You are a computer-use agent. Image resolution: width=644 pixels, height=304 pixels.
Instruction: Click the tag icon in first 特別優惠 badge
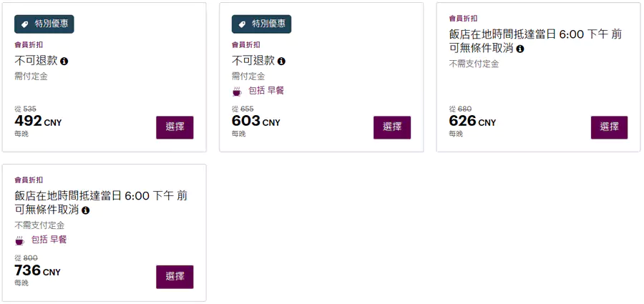25,24
